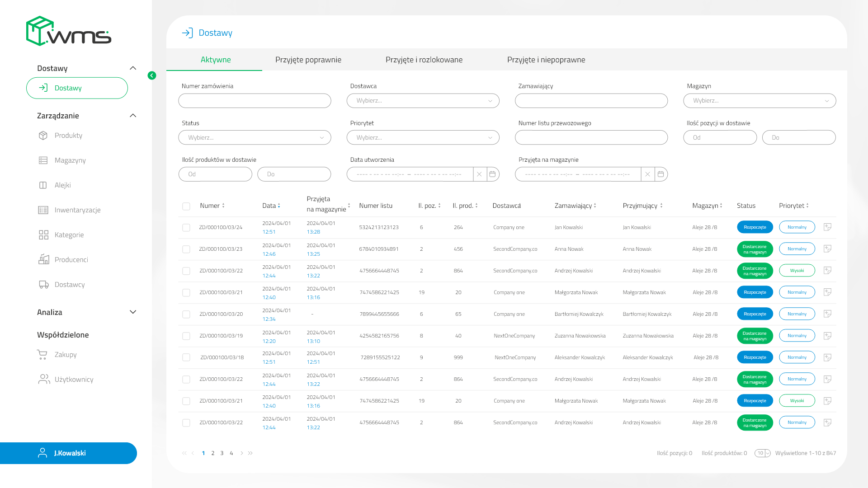
Task: Select Dostawy item in sidebar
Action: [x=77, y=88]
